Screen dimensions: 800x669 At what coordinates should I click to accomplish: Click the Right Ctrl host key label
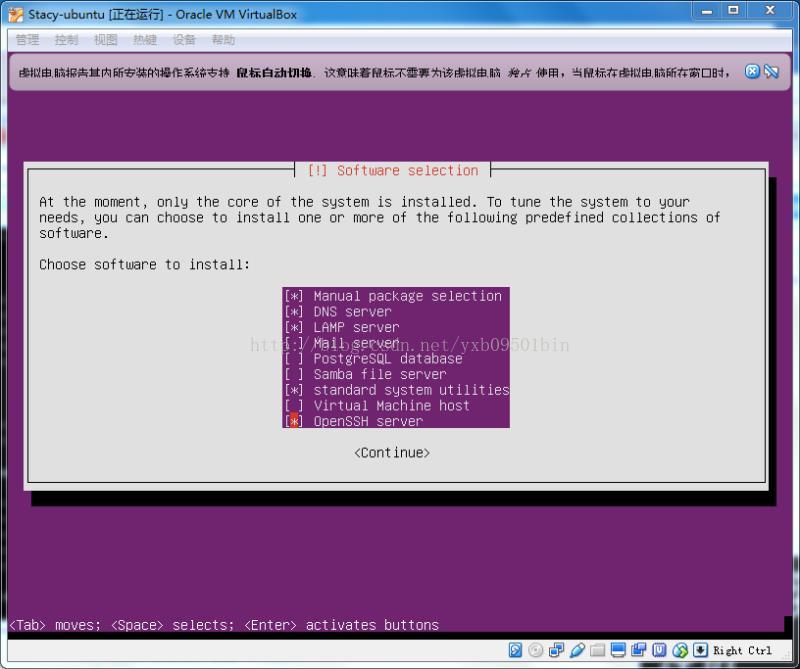742,650
